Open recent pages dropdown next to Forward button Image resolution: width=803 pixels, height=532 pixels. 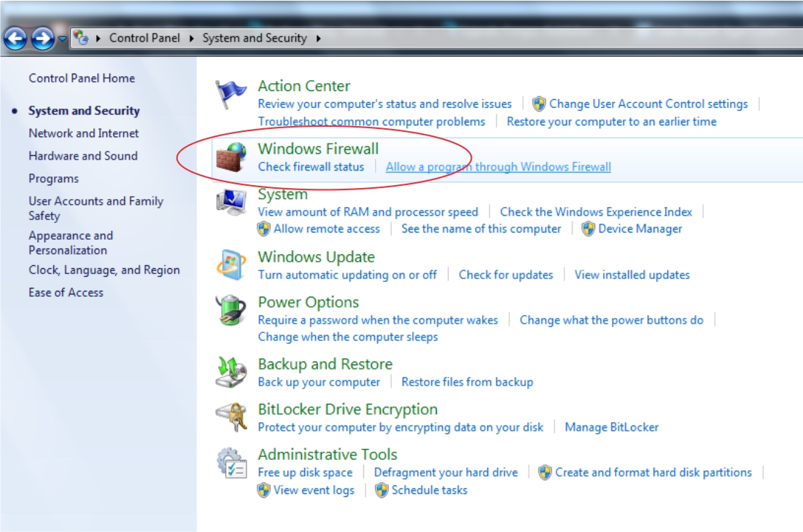point(62,39)
